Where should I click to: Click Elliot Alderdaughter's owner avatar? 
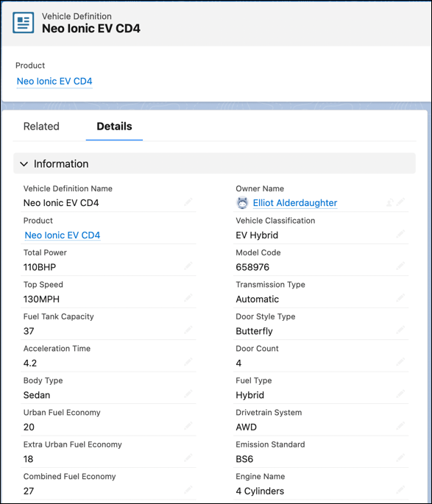point(242,203)
